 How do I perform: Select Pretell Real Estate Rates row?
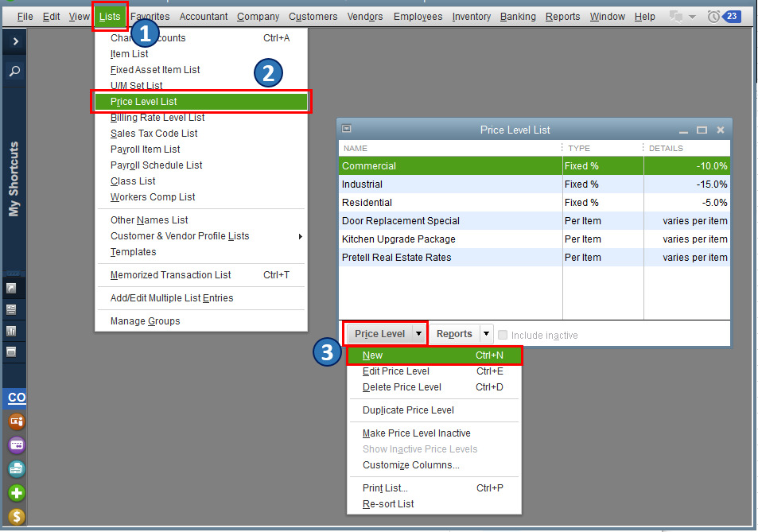point(534,258)
